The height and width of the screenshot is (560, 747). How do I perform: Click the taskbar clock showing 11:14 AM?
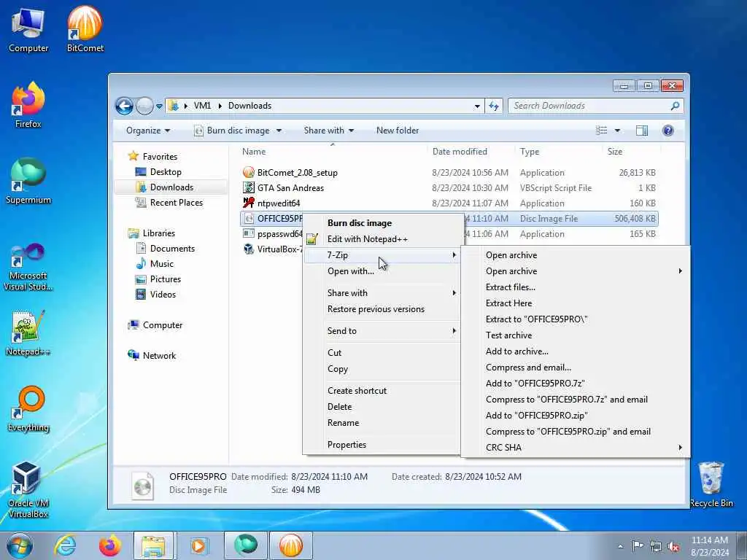pos(709,546)
